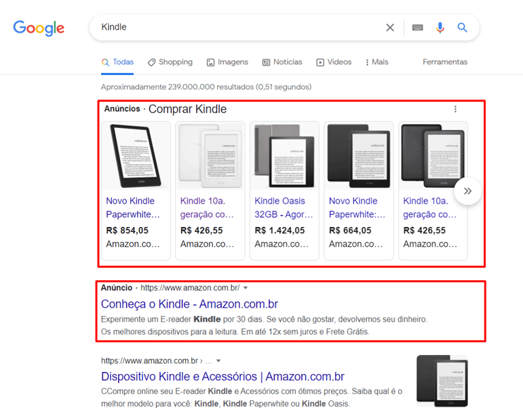Click Aproximadamente 239.000.000 resultados text
The height and width of the screenshot is (420, 523).
[x=206, y=87]
